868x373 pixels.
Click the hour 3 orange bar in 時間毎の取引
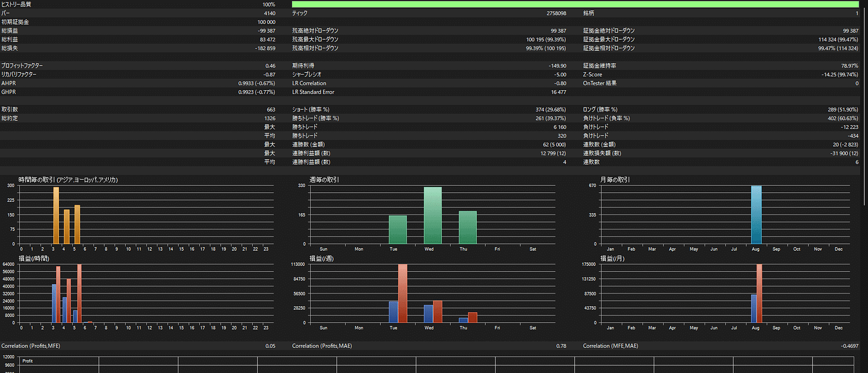click(x=56, y=215)
